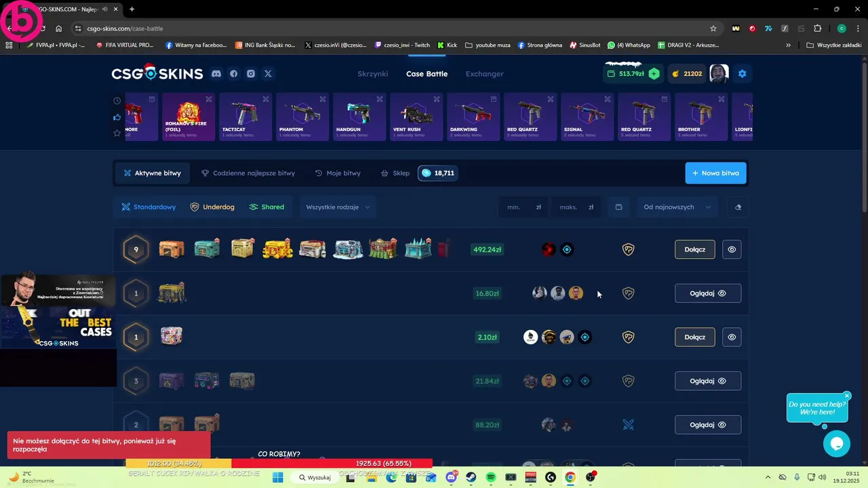Switch to 'Moje bitwy' tab
The image size is (868, 488).
click(338, 174)
